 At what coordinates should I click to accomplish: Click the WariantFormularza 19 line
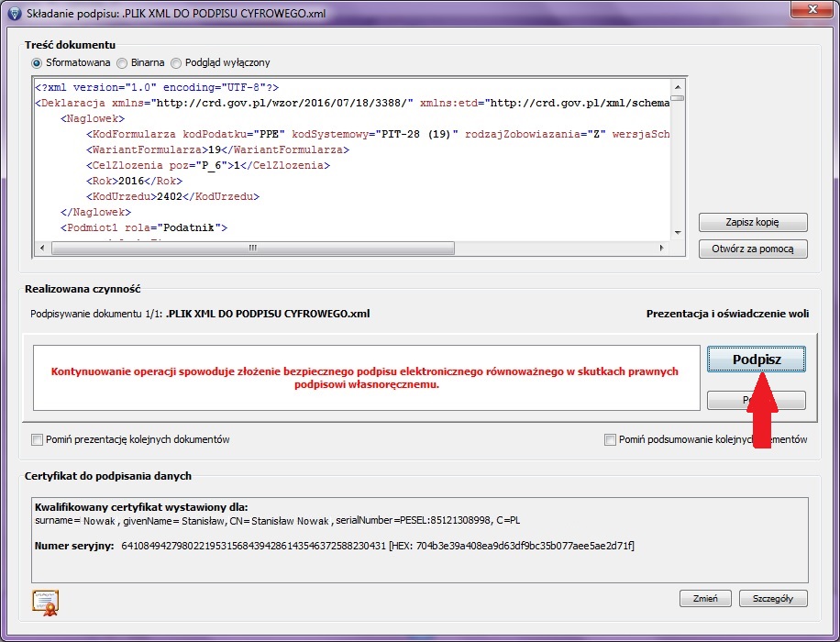tap(217, 149)
